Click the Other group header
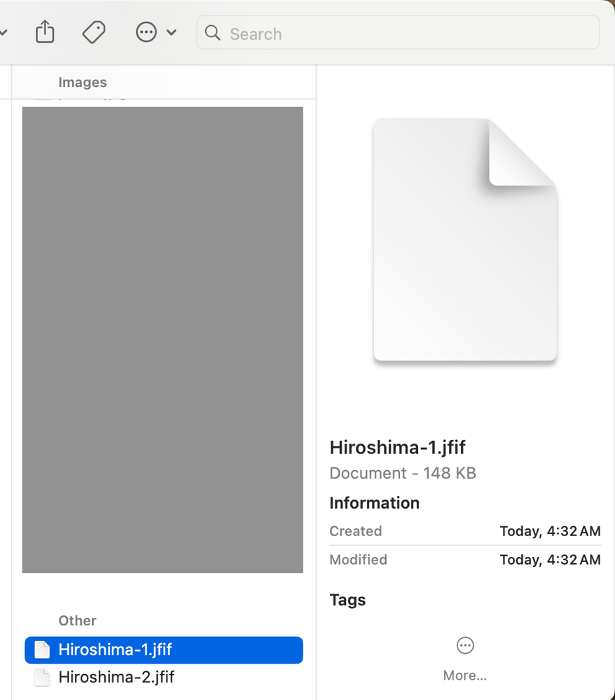615x700 pixels. point(77,620)
